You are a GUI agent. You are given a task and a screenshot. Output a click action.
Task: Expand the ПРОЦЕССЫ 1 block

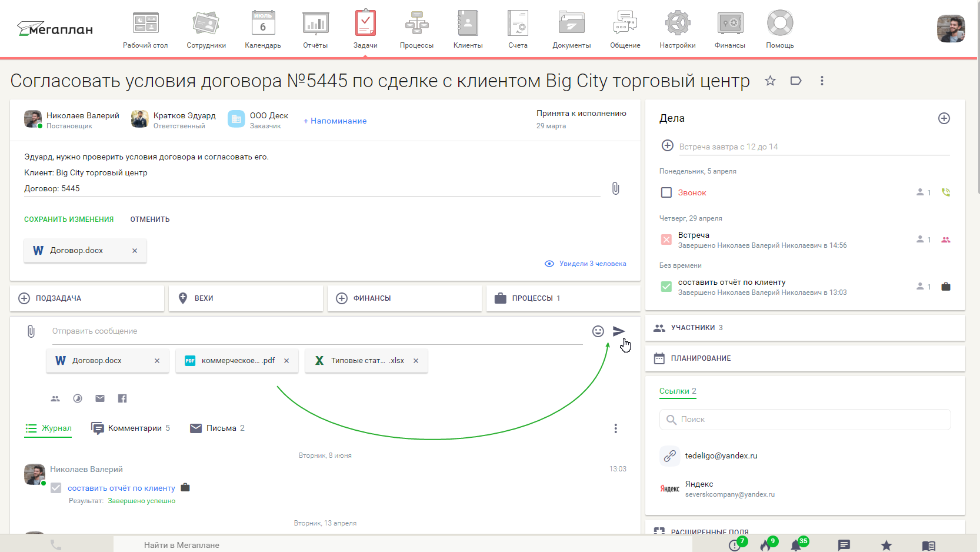(x=564, y=298)
